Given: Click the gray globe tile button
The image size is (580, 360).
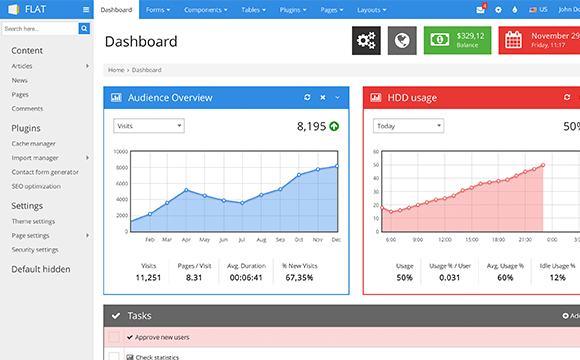Looking at the screenshot, I should coord(402,40).
